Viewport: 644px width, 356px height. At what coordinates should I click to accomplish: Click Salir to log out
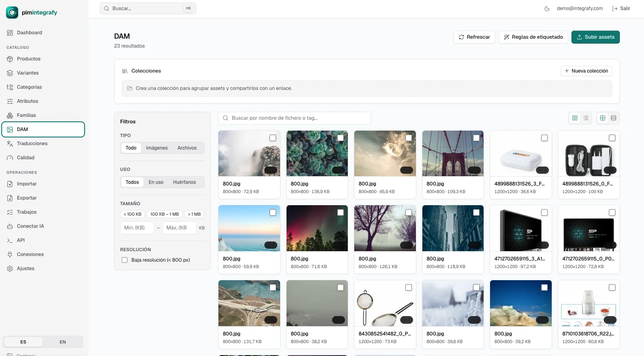pyautogui.click(x=621, y=8)
